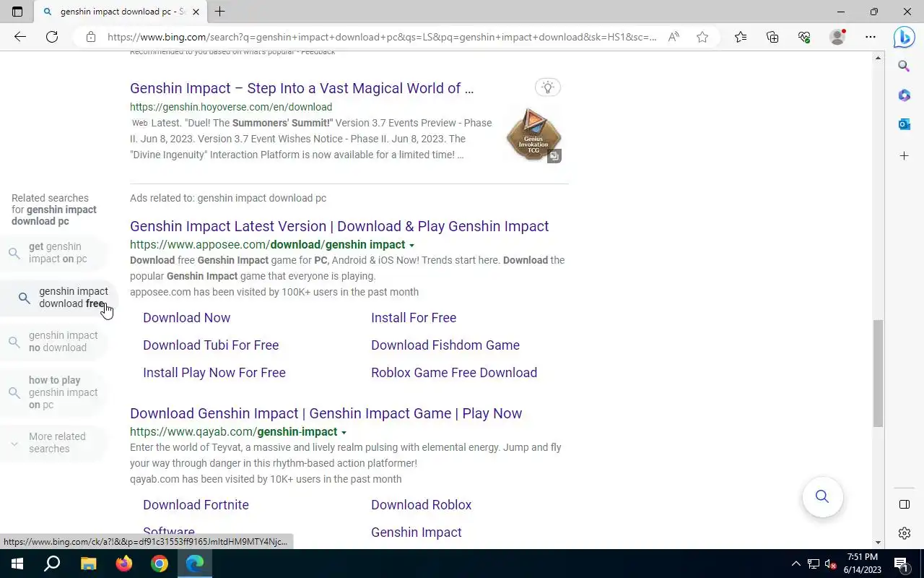Screen dimensions: 924x578
Task: Search related: genshin impact no download
Action: click(x=54, y=342)
